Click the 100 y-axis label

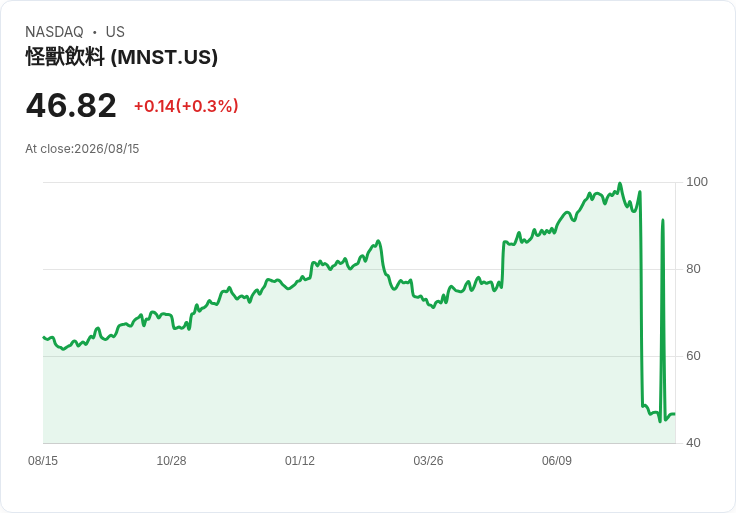click(x=697, y=182)
